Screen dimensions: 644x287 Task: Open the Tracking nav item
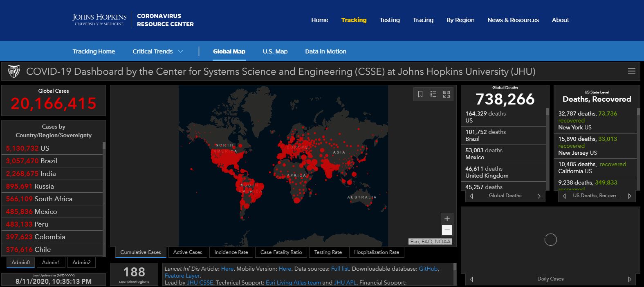tap(354, 20)
